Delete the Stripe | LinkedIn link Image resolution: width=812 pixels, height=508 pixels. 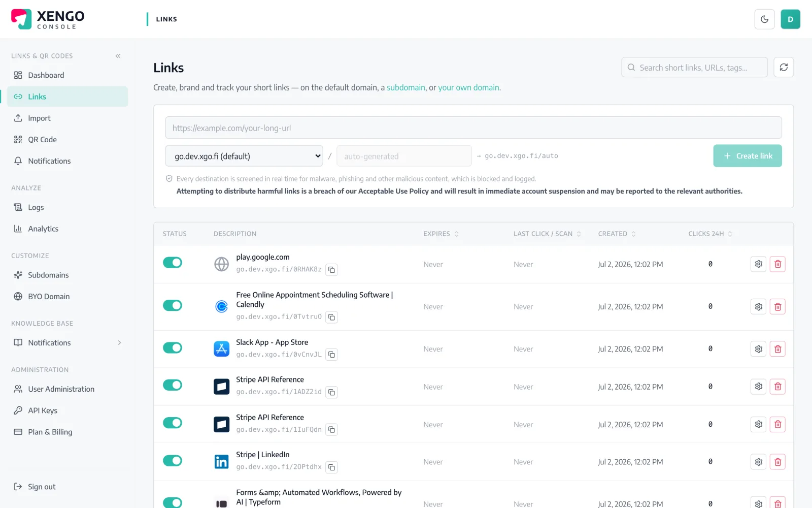777,462
